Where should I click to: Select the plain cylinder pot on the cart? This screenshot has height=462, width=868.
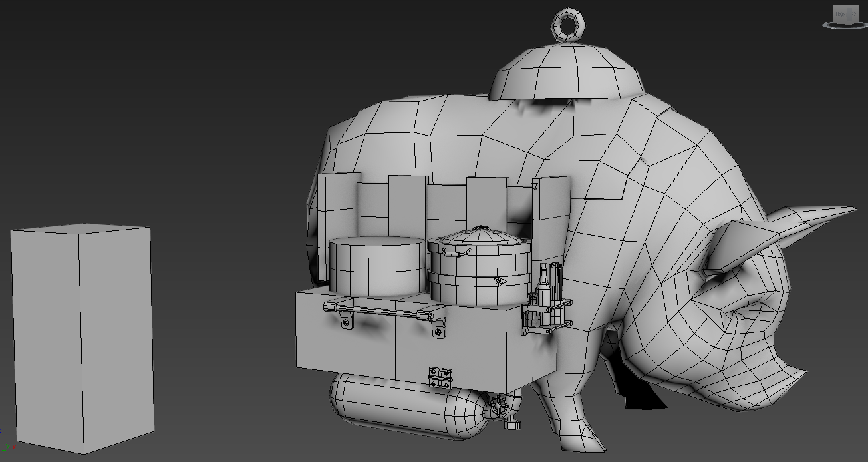coord(376,267)
